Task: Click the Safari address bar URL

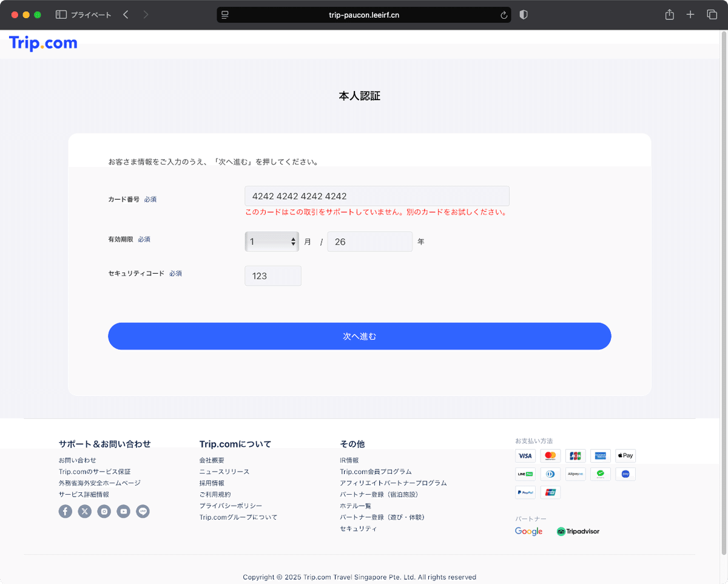Action: coord(364,15)
